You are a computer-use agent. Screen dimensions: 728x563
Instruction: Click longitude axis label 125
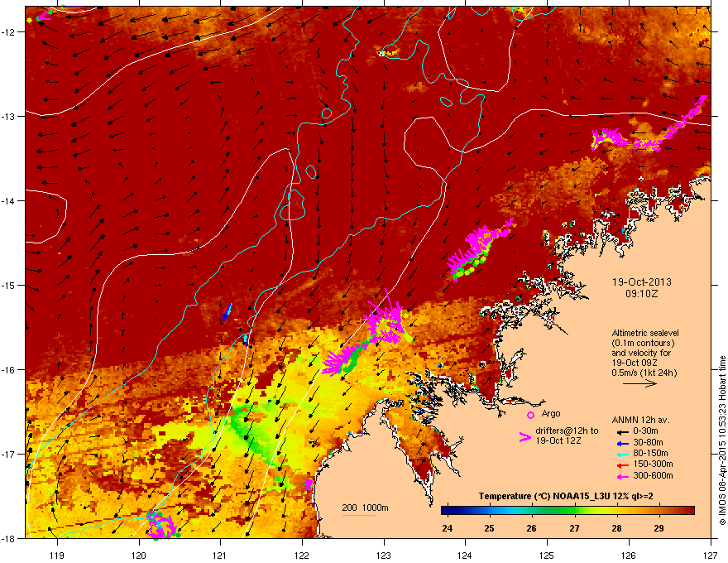pyautogui.click(x=547, y=555)
